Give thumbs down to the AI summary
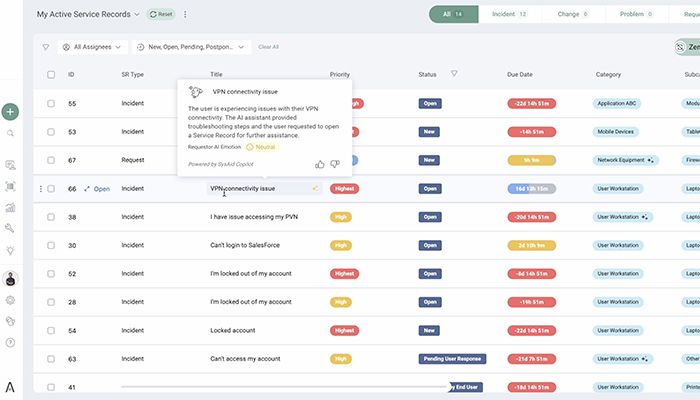 335,164
